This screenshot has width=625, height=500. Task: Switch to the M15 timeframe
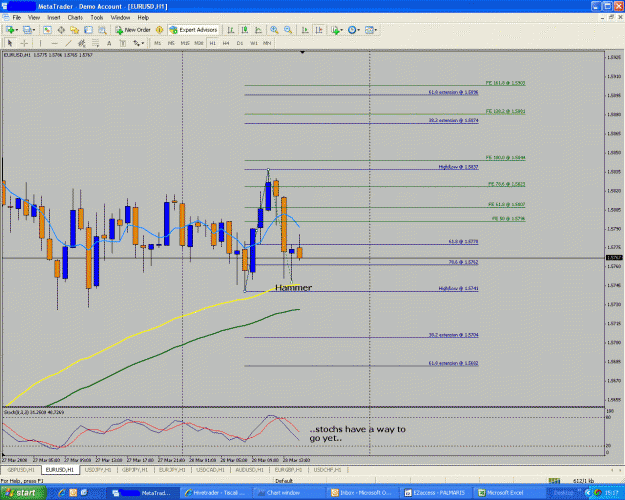(185, 43)
